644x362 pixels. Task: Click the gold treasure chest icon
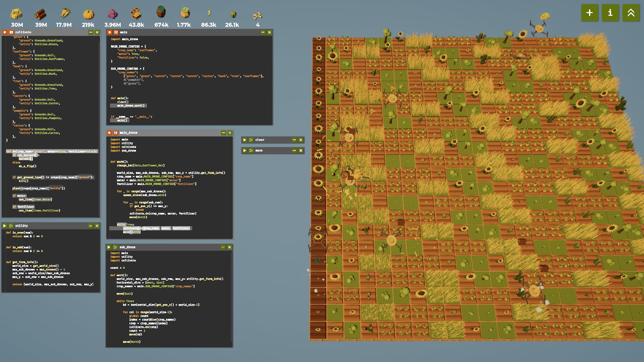[136, 14]
